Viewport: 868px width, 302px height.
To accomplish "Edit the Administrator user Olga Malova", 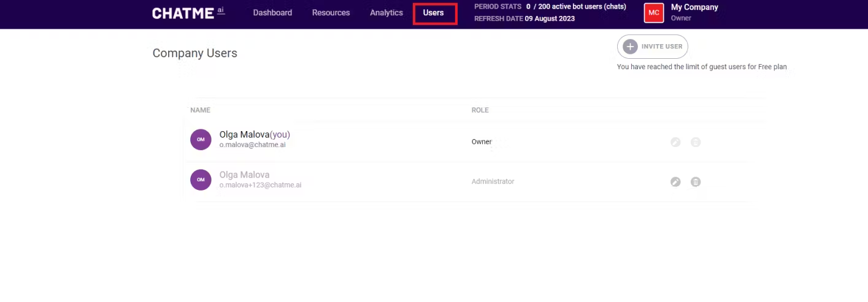I will coord(675,182).
